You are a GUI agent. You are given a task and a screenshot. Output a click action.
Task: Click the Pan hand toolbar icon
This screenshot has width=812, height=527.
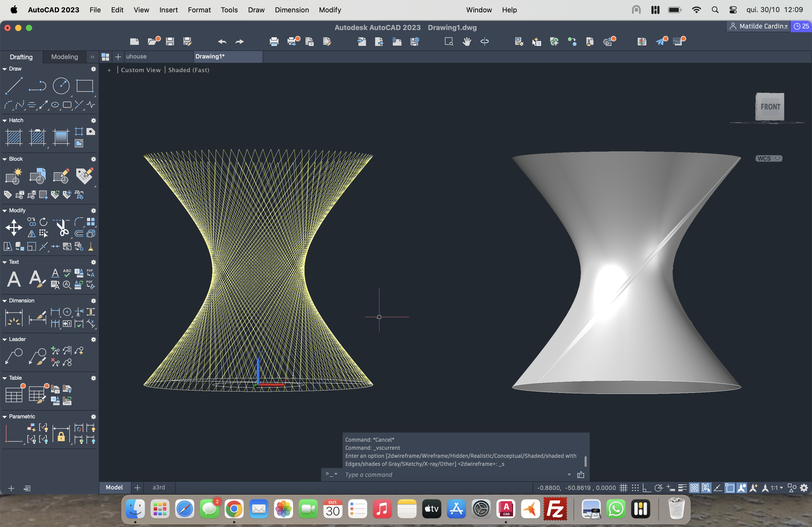(467, 42)
